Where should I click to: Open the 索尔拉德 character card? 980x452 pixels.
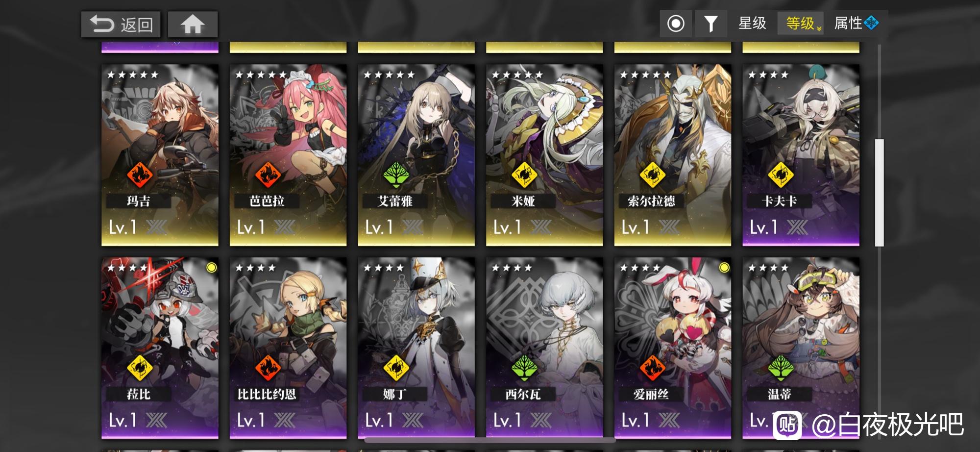(x=672, y=155)
